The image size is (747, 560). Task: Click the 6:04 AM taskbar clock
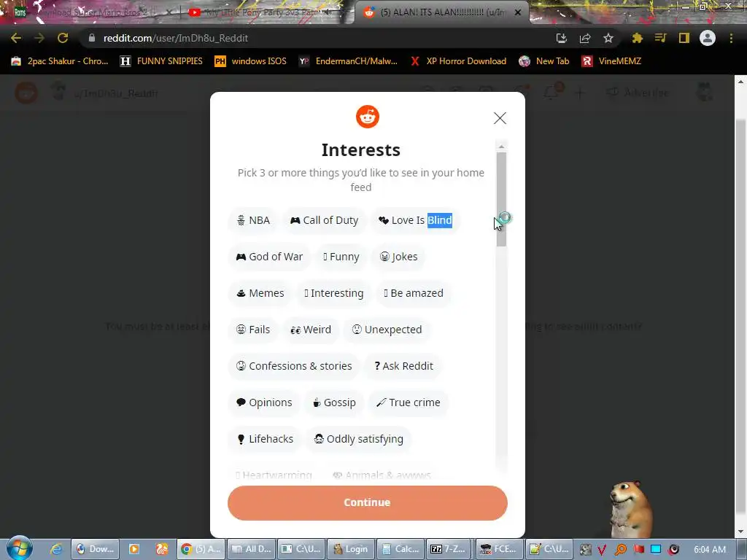710,549
